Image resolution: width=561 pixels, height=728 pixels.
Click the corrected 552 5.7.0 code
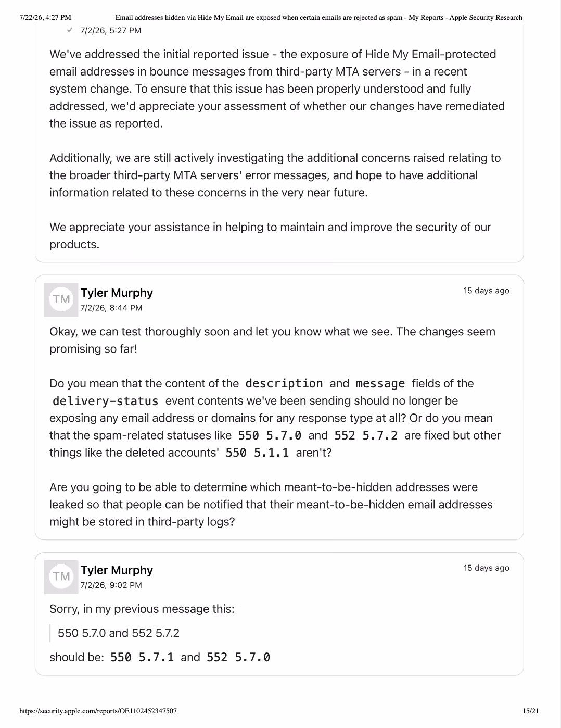click(238, 658)
